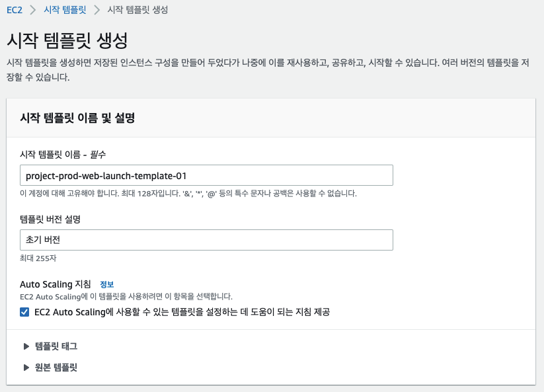Screen dimensions: 544x392
Task: Click the 최대 255자 hint text
Action: point(38,258)
